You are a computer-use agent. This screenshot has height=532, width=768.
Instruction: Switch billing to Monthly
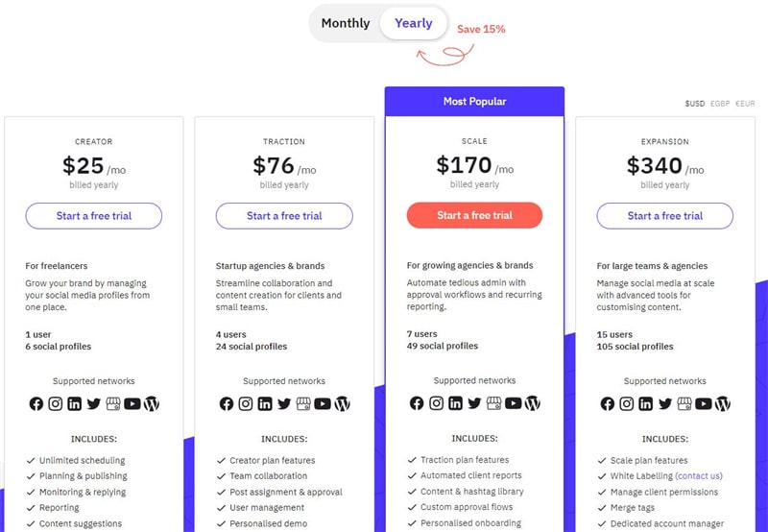point(346,23)
